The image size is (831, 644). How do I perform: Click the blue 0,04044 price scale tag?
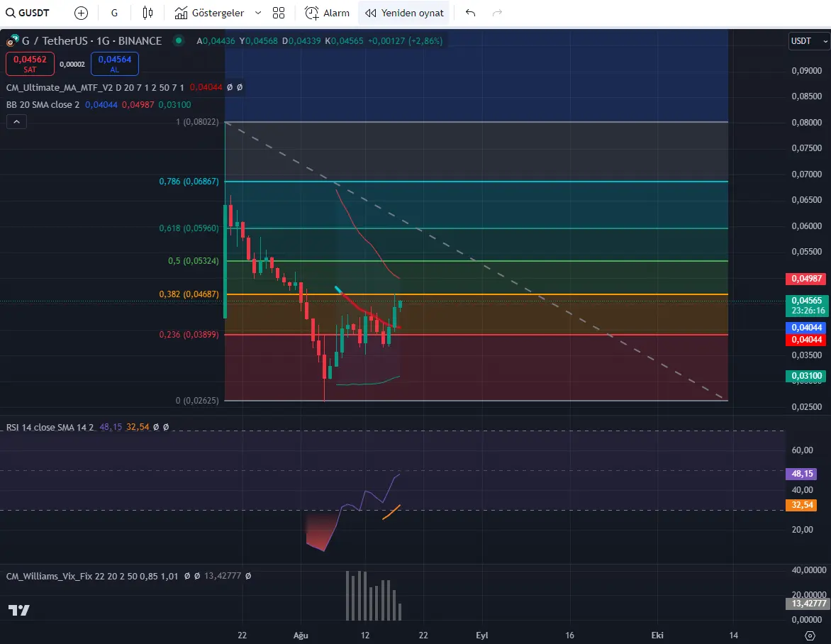tap(807, 328)
